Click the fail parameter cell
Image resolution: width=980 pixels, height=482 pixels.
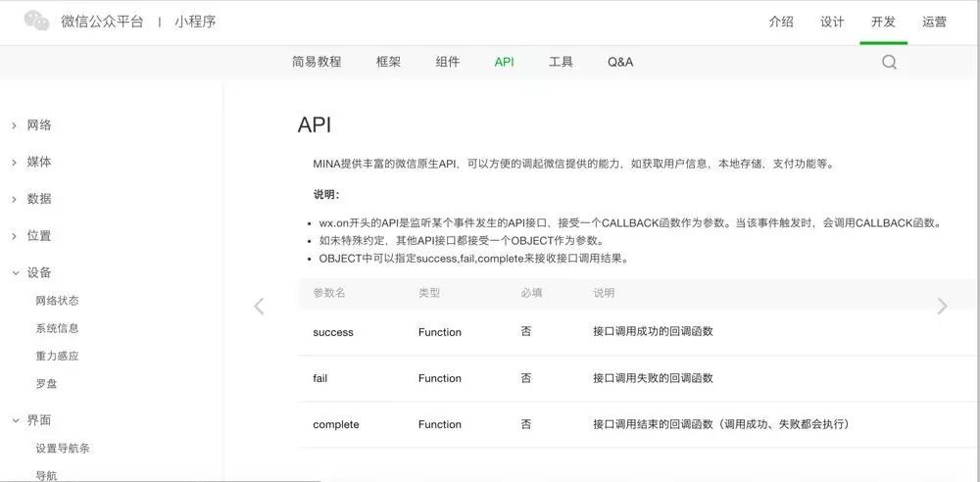320,378
